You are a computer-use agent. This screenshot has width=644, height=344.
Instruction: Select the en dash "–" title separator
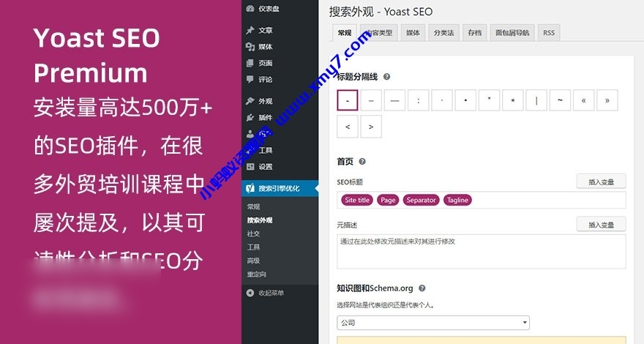[x=371, y=100]
